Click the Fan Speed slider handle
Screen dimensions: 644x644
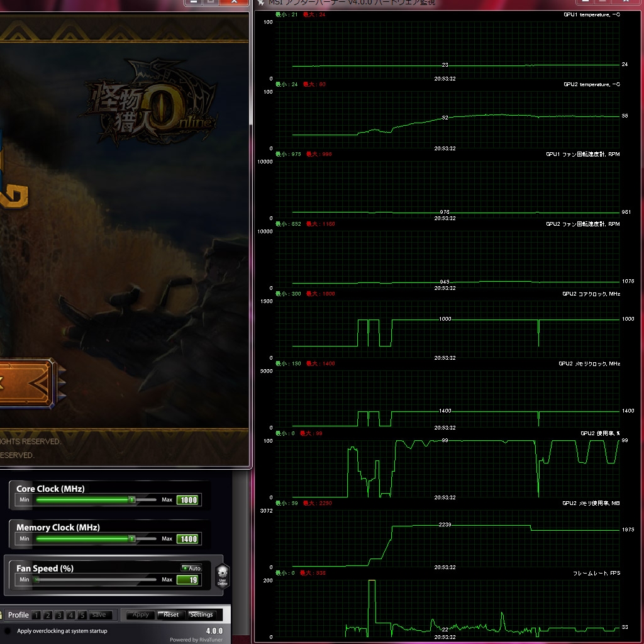click(x=36, y=579)
